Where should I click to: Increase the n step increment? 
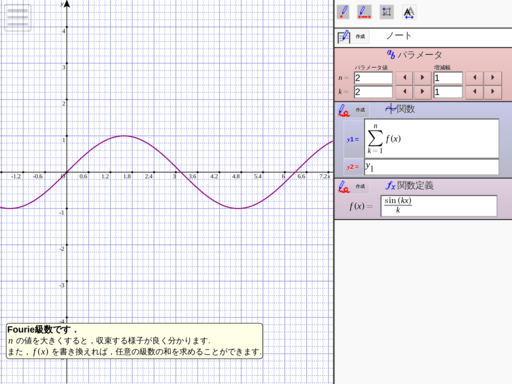point(493,78)
